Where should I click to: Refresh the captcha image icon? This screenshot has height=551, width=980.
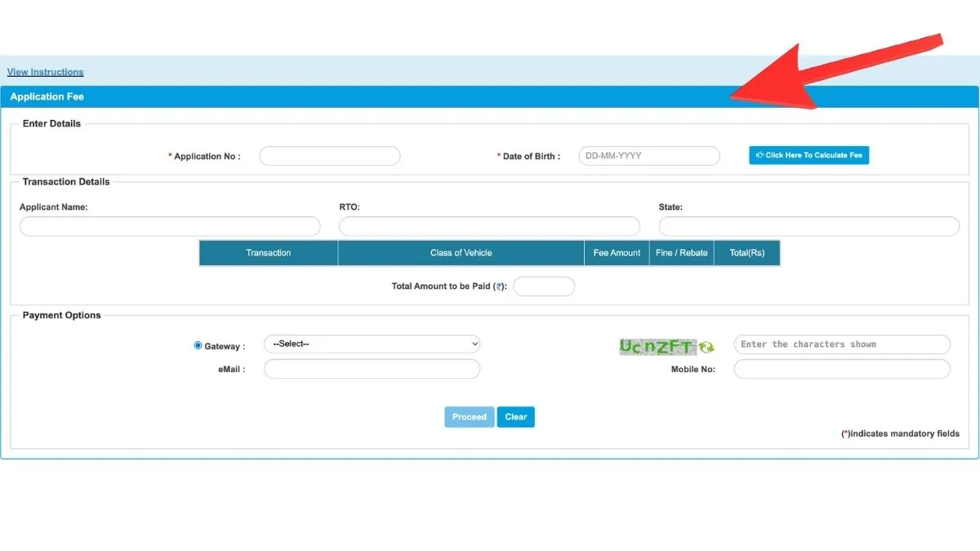coord(706,347)
